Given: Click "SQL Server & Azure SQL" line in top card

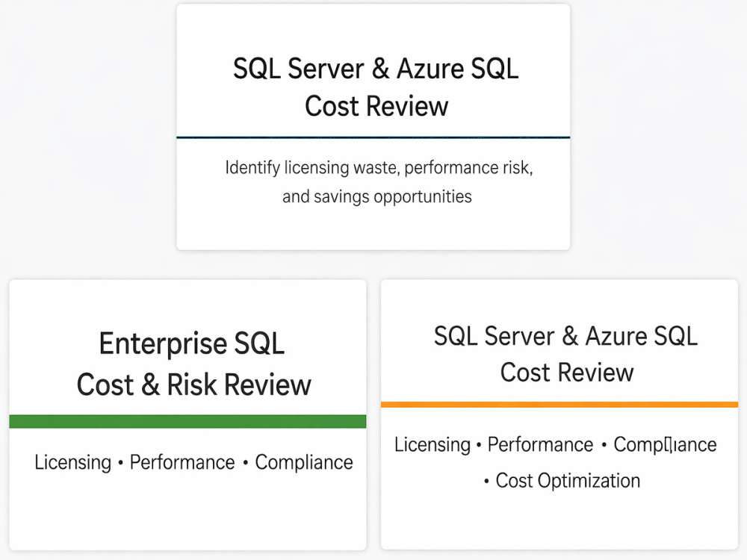Looking at the screenshot, I should (376, 69).
